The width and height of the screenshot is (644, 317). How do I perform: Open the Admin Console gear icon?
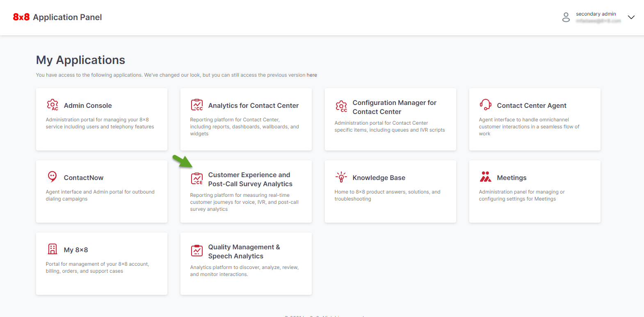[x=53, y=105]
